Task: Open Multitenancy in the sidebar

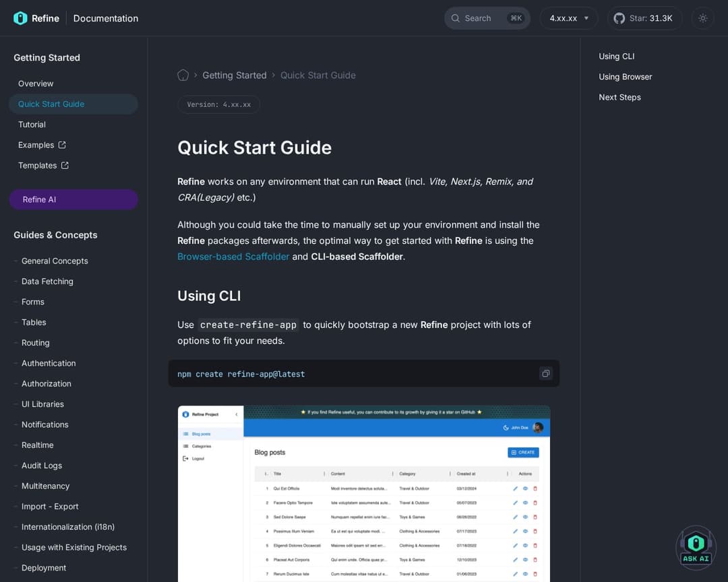Action: [45, 486]
